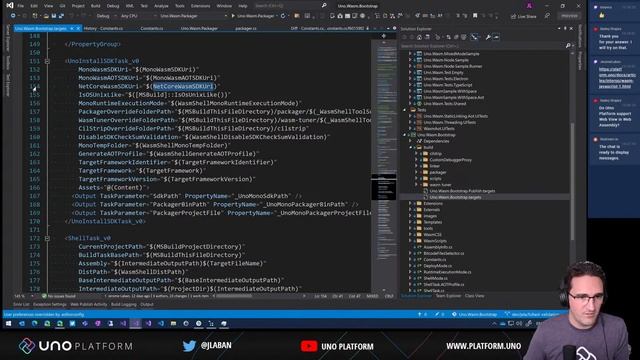Switch to the History - Constants.cs tab
The height and width of the screenshot is (360, 640).
tap(103, 29)
